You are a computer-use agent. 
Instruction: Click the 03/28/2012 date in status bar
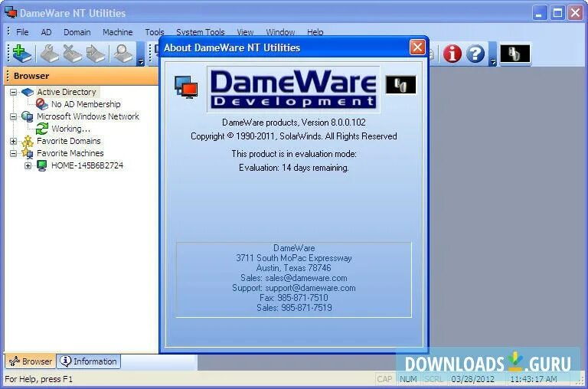(473, 379)
